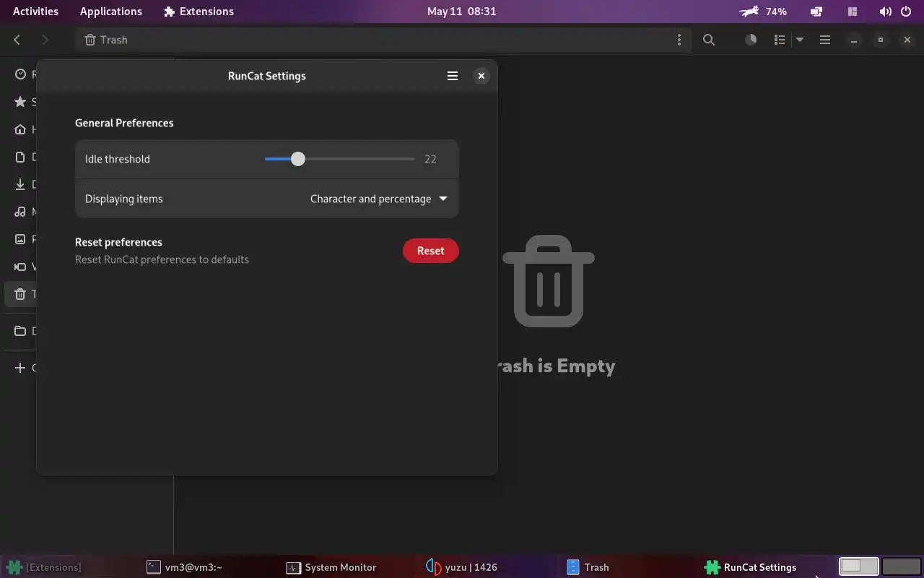Open the Displaying items dropdown

pyautogui.click(x=378, y=199)
